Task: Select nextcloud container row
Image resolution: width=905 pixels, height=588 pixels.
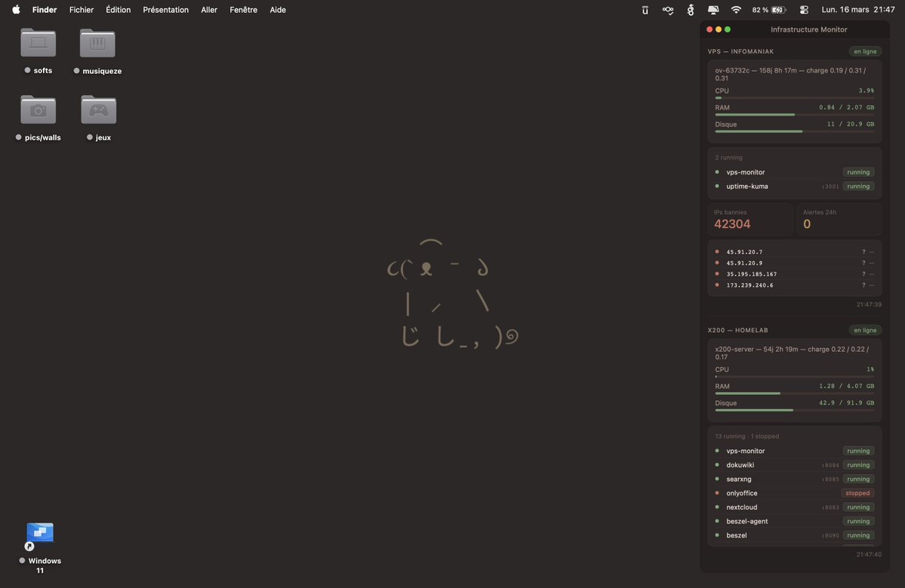Action: (x=794, y=507)
